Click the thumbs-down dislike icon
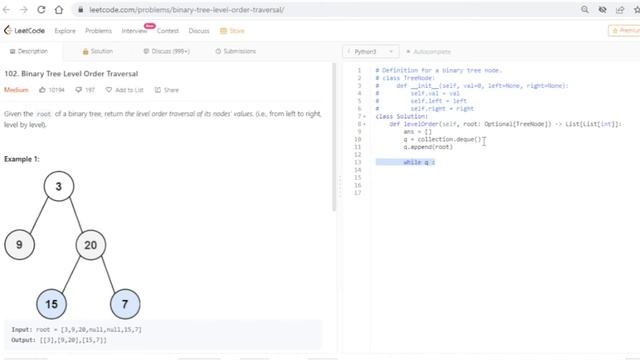Screen dimensions: 640x360 tap(78, 90)
